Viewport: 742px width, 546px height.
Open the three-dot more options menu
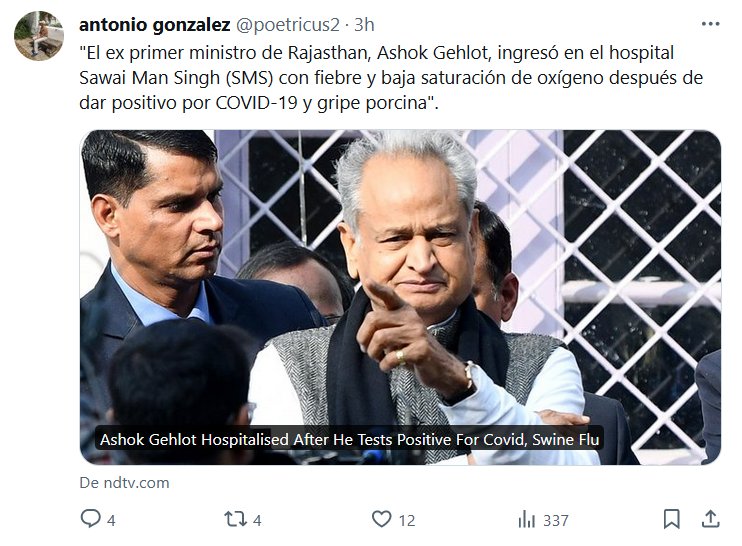click(x=710, y=24)
